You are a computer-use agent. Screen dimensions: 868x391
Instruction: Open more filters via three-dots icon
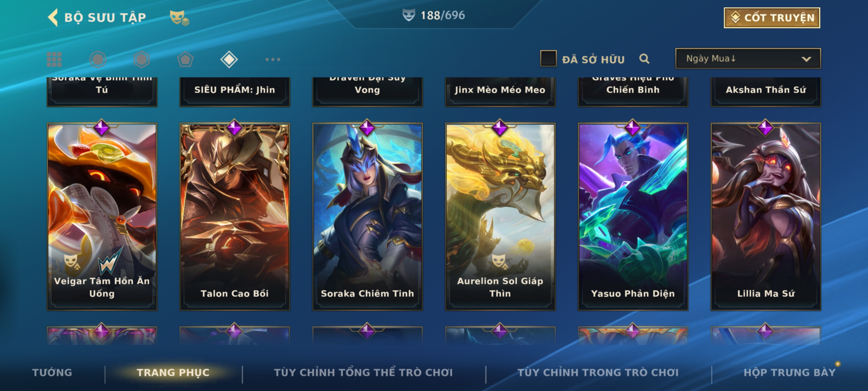[x=273, y=59]
